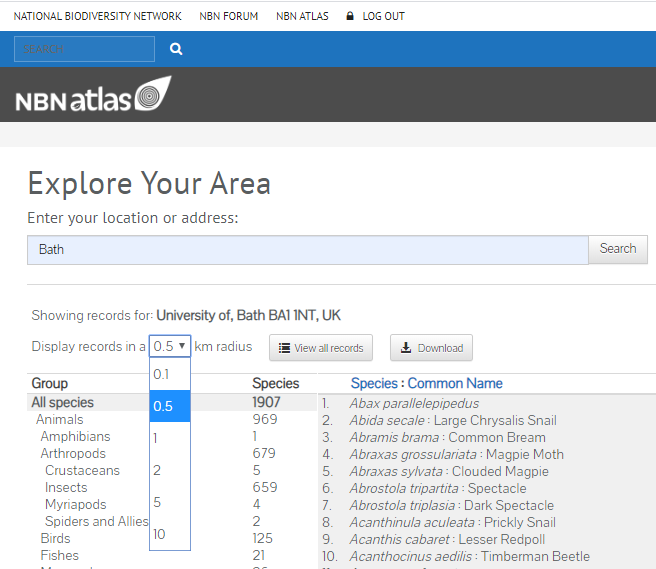The image size is (656, 569).
Task: Open the NBN Atlas menu item
Action: (x=302, y=16)
